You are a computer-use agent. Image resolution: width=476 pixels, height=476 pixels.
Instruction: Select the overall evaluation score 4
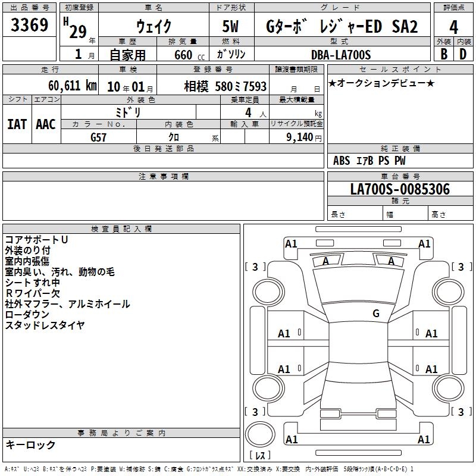(453, 27)
